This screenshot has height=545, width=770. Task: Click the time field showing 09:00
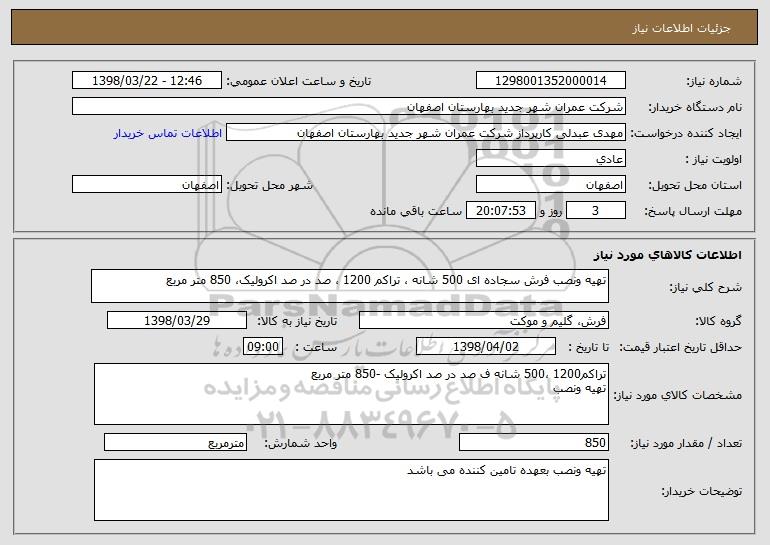point(263,347)
